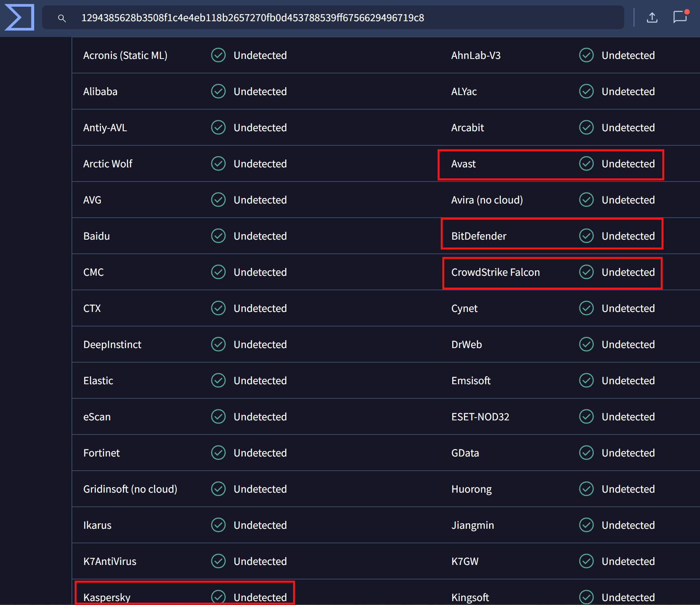700x605 pixels.
Task: Click the eScan check icon
Action: click(x=218, y=417)
